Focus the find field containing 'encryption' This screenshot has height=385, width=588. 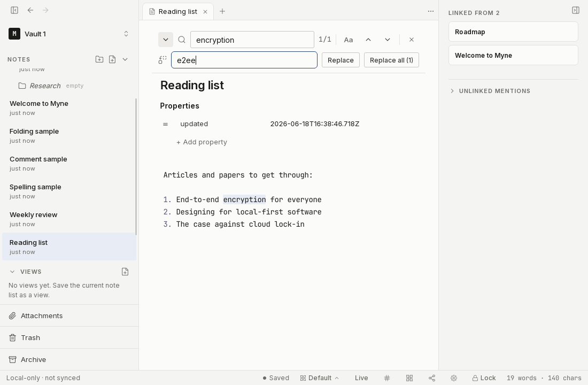pos(252,40)
